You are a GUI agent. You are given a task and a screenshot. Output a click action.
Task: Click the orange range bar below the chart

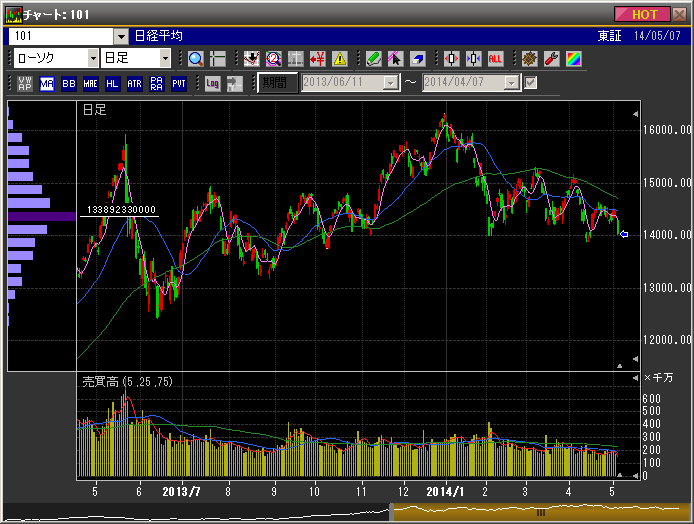click(540, 511)
